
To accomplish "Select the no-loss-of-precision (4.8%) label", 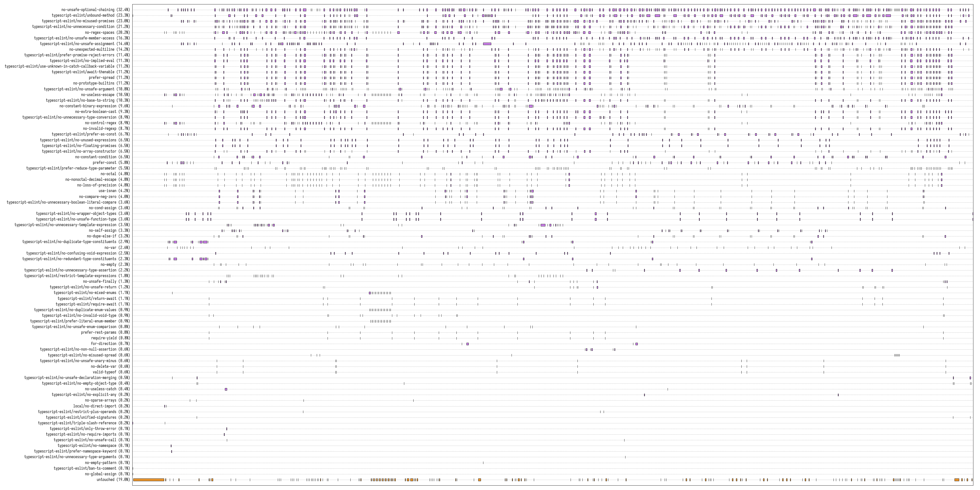I will [103, 185].
